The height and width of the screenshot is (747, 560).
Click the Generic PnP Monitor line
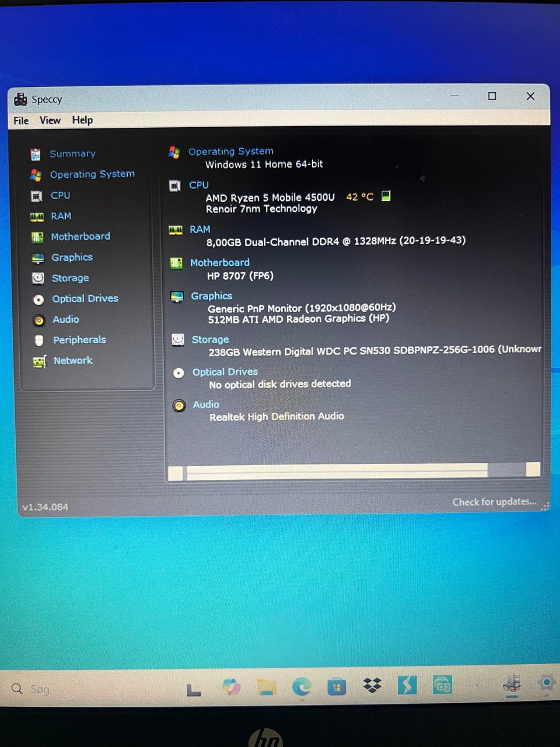click(x=302, y=308)
